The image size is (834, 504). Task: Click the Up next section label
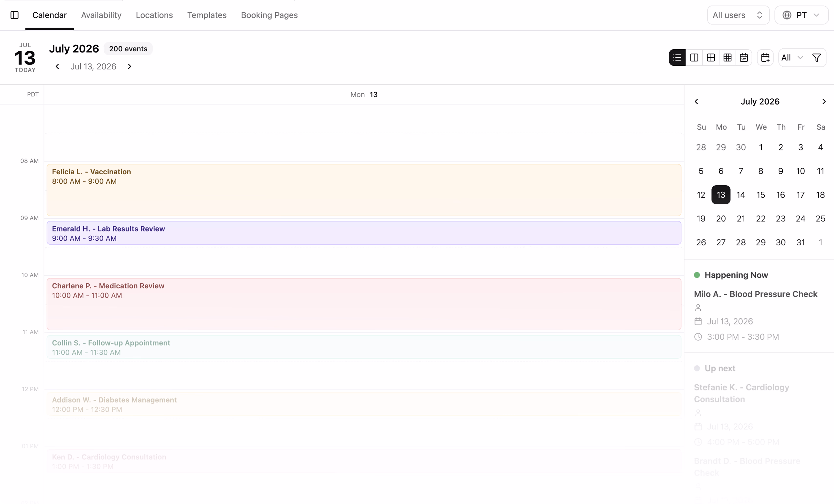tap(720, 368)
